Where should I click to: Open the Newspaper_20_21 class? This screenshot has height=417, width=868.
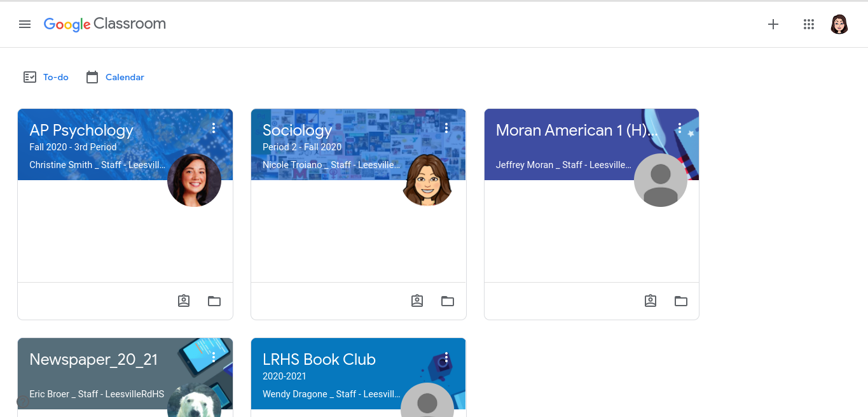[93, 359]
